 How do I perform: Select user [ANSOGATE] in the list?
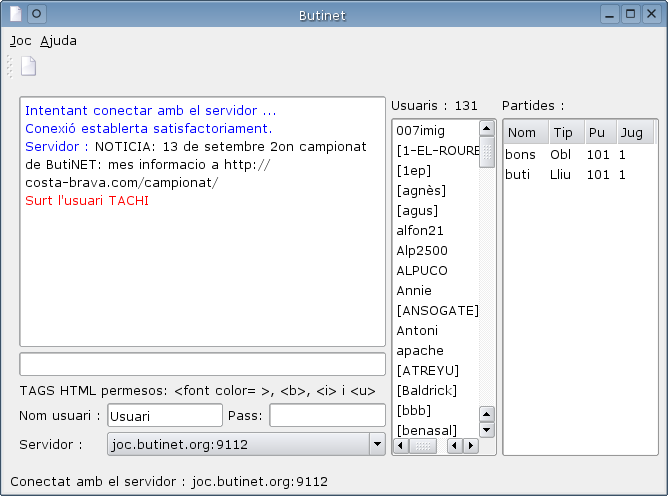(x=437, y=311)
